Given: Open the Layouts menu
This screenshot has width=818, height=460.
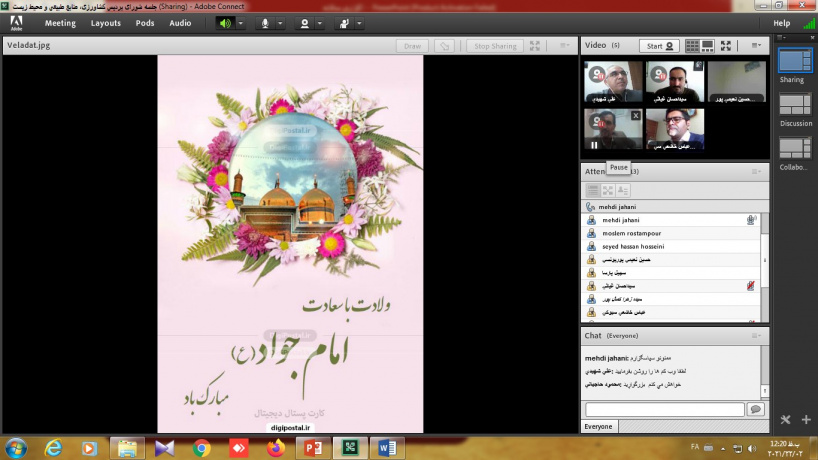Looking at the screenshot, I should click(x=105, y=23).
